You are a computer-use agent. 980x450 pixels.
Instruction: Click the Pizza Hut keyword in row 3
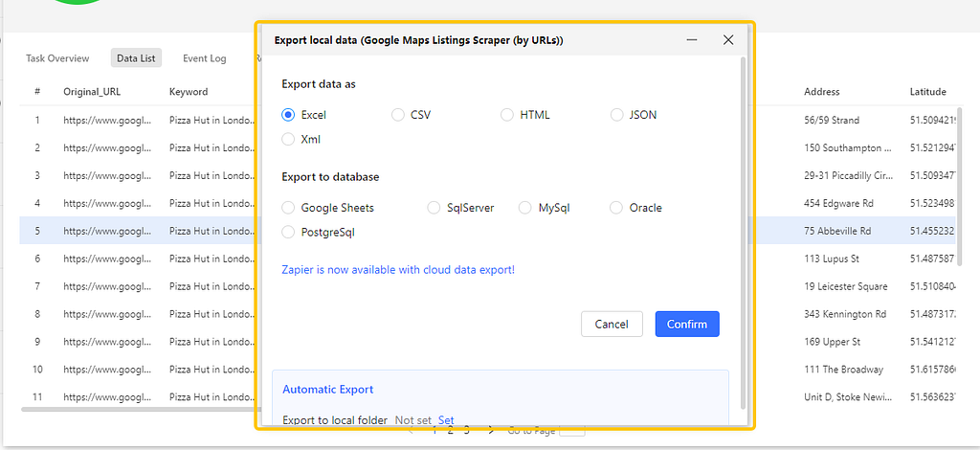212,175
